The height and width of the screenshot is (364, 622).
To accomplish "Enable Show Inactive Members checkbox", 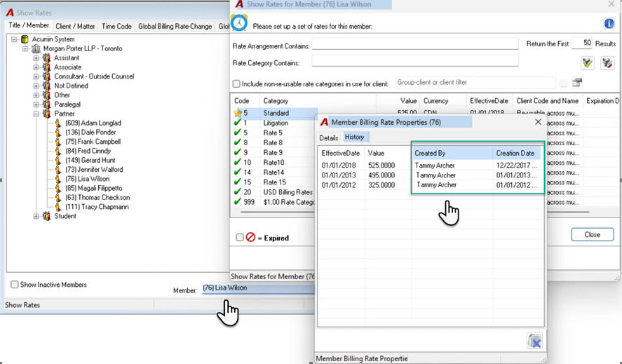I will point(15,285).
